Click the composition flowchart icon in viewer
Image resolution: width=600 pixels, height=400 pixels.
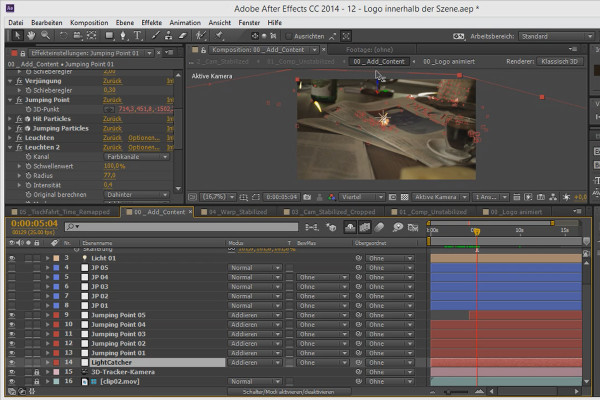[553, 197]
